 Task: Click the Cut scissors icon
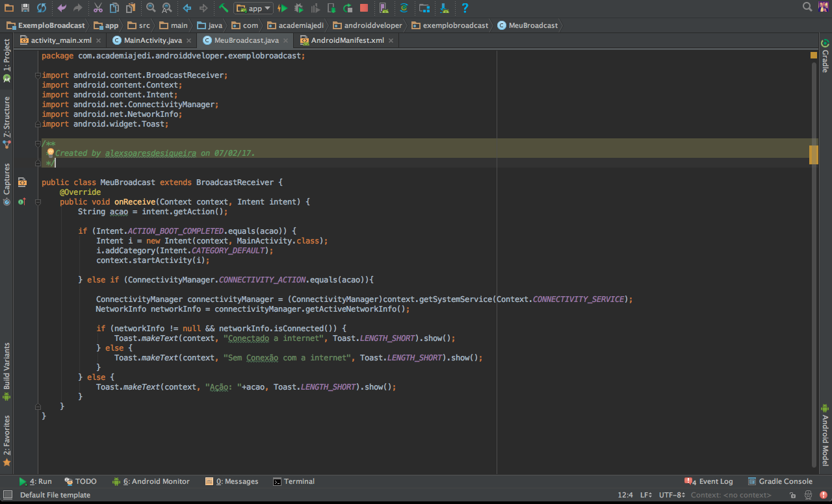click(x=98, y=8)
